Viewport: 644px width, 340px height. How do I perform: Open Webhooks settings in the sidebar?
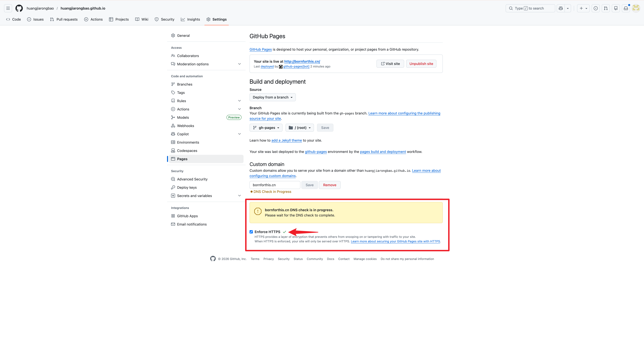tap(206, 126)
